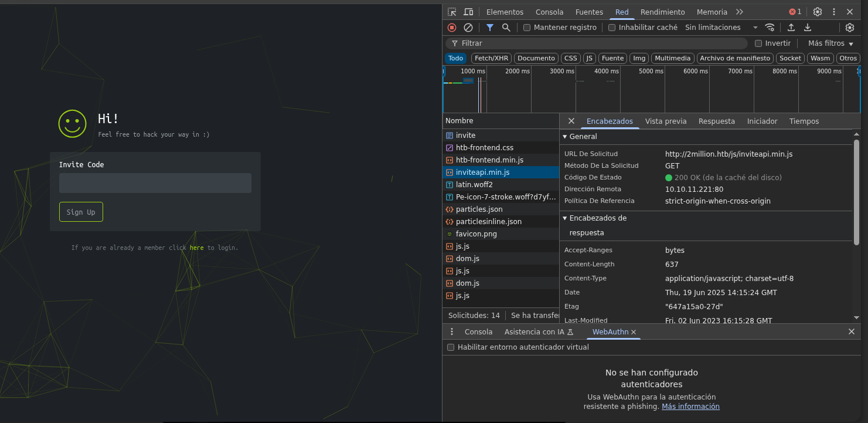Click the export HAR download icon
The image size is (868, 423).
[808, 28]
